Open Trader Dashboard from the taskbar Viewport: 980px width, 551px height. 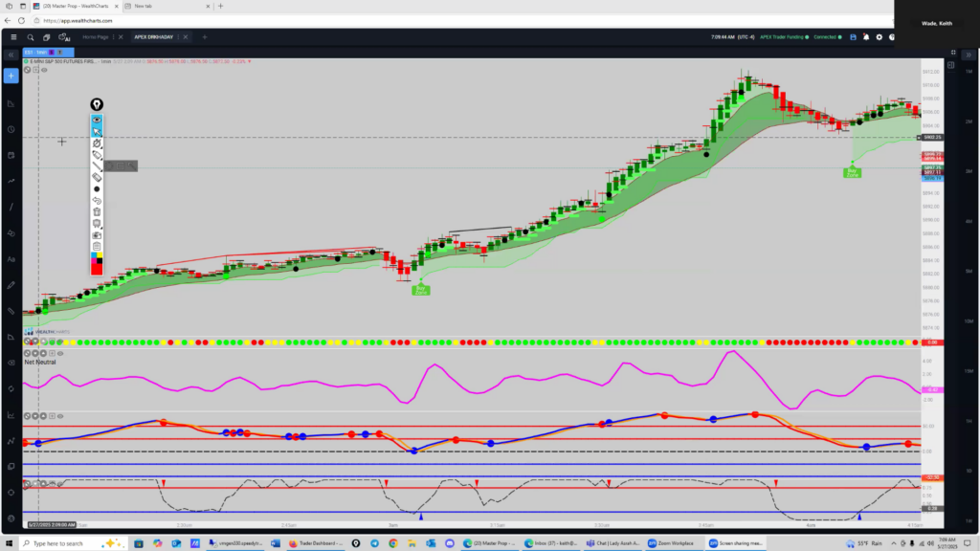316,543
